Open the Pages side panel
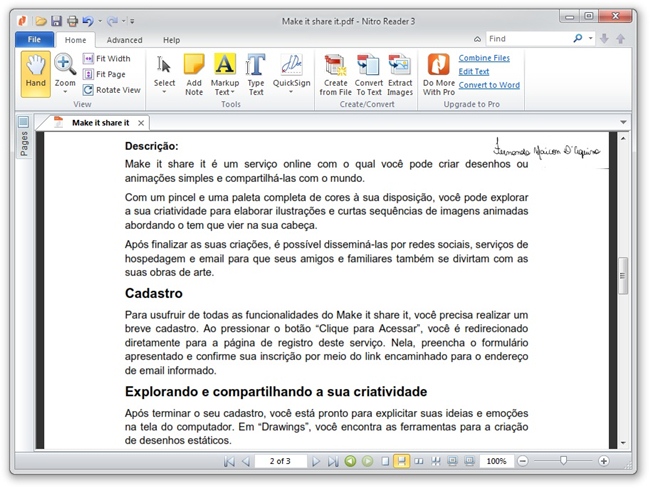 click(24, 136)
